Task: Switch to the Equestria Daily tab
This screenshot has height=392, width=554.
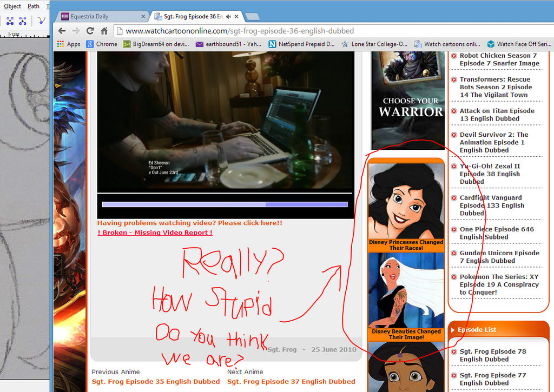Action: (x=102, y=16)
